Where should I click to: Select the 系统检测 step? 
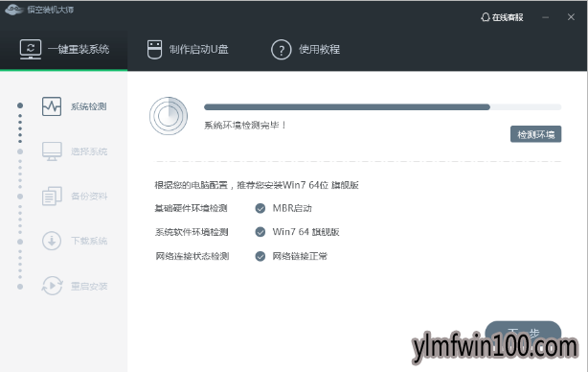(75, 106)
